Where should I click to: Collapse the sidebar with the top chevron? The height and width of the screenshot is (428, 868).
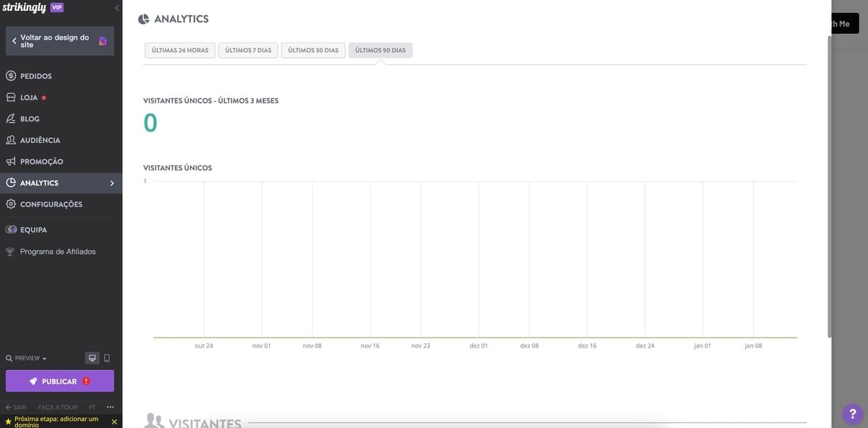pos(117,7)
